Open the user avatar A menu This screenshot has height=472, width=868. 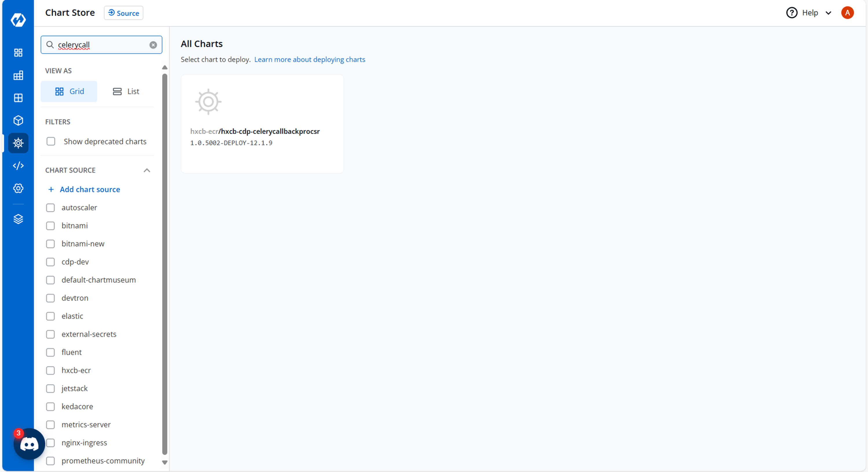[x=847, y=13]
